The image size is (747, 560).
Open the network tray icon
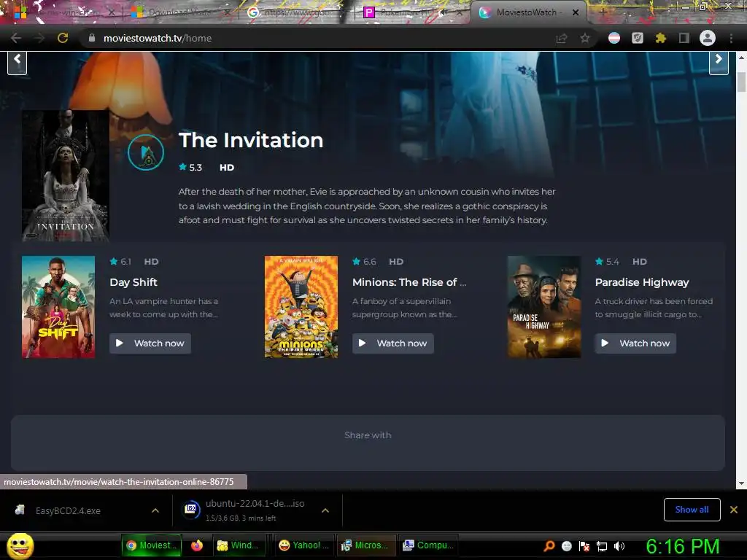click(602, 546)
